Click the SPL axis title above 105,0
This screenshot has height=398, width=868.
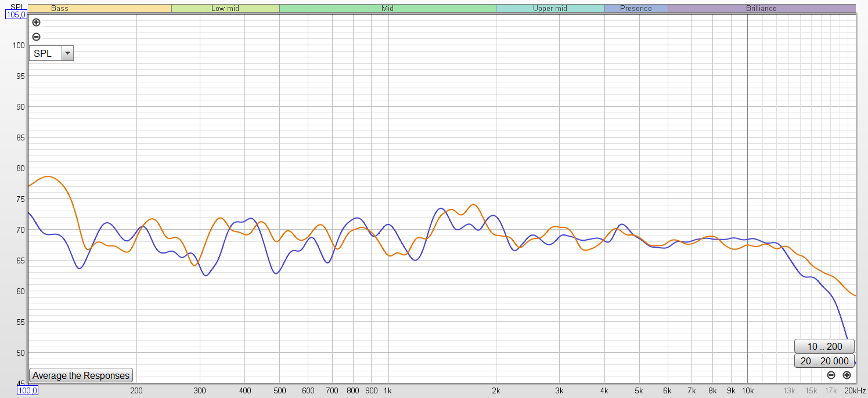(17, 6)
